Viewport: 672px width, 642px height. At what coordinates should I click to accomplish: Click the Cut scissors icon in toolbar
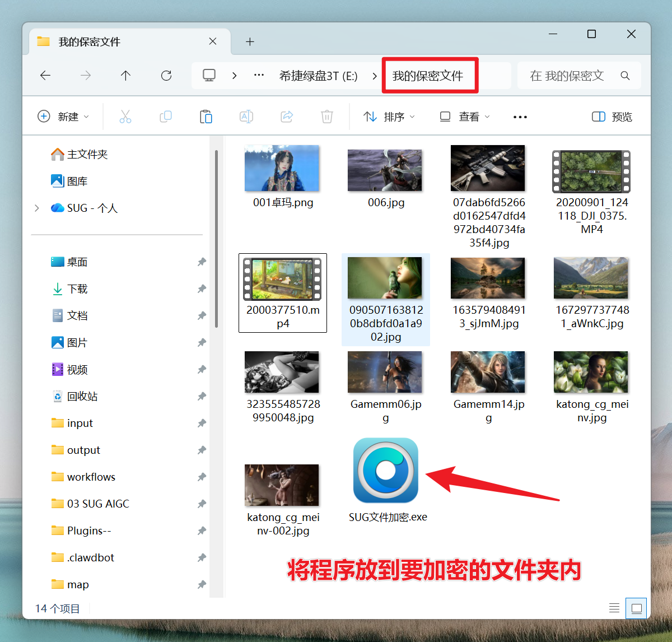(x=125, y=117)
